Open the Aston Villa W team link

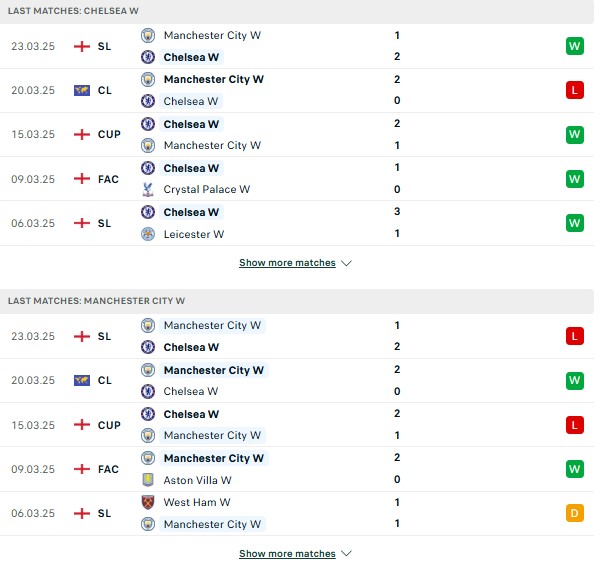(x=198, y=480)
